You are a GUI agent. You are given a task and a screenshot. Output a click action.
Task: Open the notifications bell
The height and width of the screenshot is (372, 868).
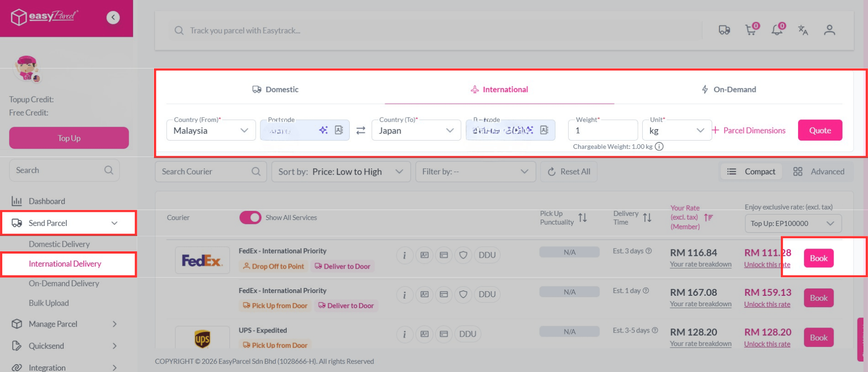[x=777, y=30]
